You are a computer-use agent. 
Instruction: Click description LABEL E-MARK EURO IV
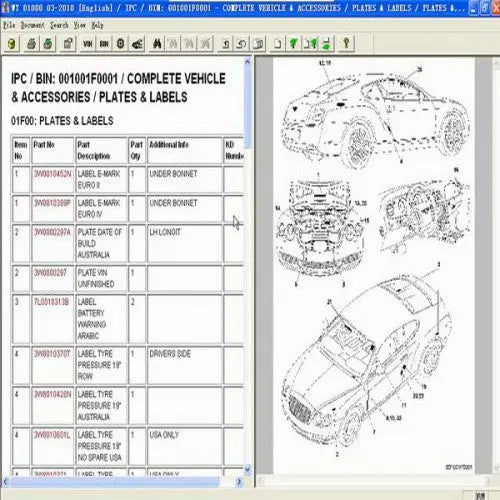(x=99, y=209)
